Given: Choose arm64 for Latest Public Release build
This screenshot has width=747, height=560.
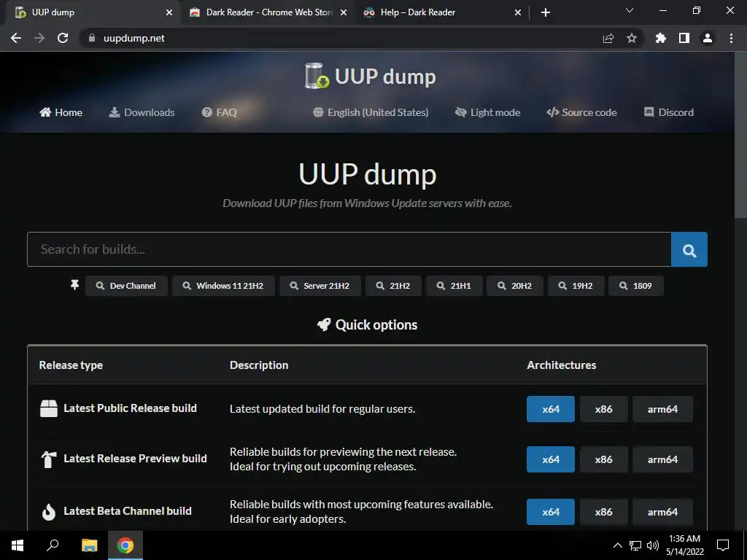Looking at the screenshot, I should (x=662, y=409).
